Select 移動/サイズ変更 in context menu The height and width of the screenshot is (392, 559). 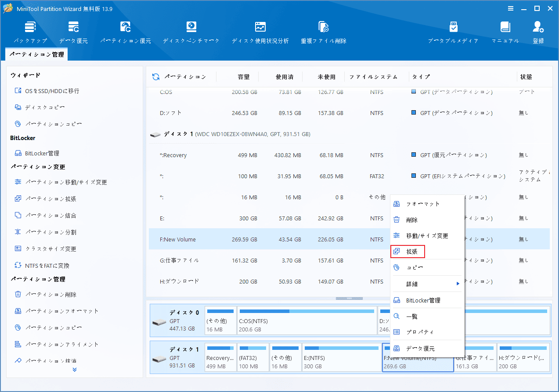coord(427,236)
